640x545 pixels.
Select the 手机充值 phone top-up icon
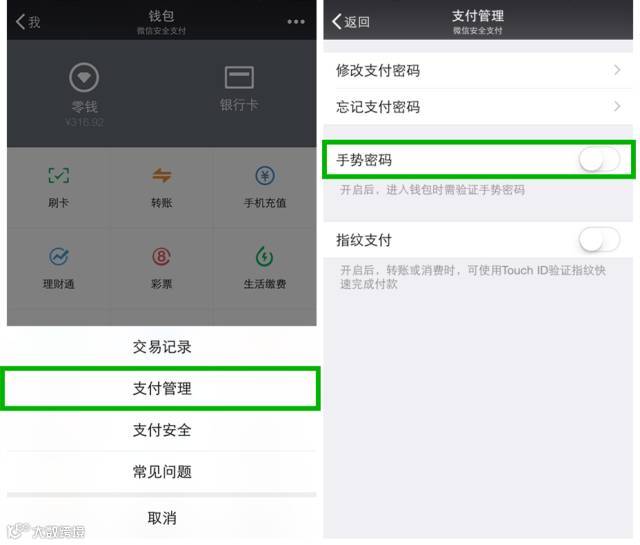pyautogui.click(x=265, y=176)
